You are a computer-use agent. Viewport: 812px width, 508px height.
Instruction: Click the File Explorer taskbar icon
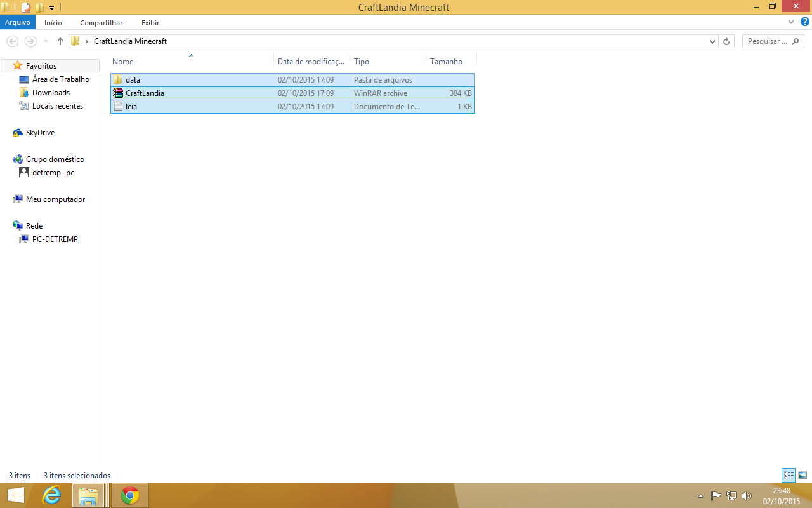click(x=88, y=495)
